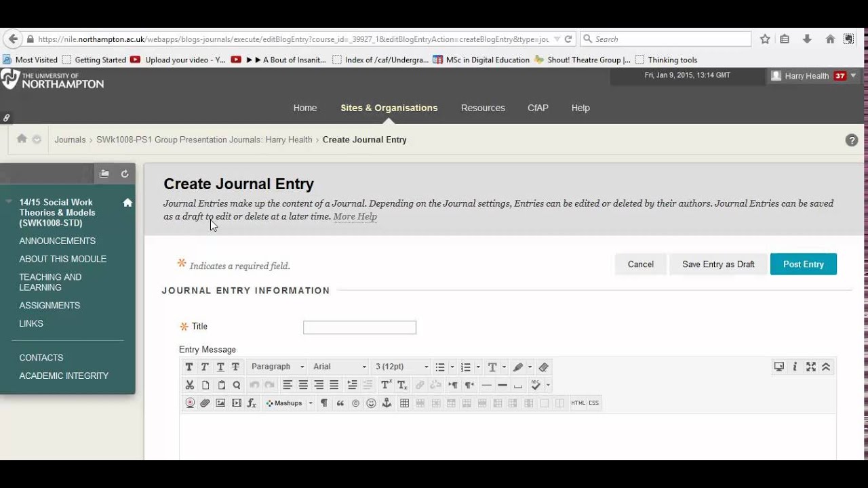Apply superscript formatting
This screenshot has width=868, height=488.
click(x=387, y=385)
